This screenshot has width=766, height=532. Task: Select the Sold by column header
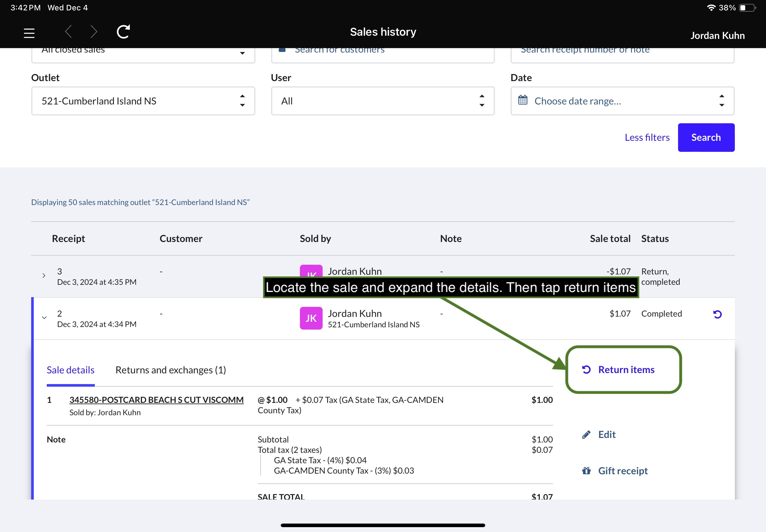pos(315,238)
